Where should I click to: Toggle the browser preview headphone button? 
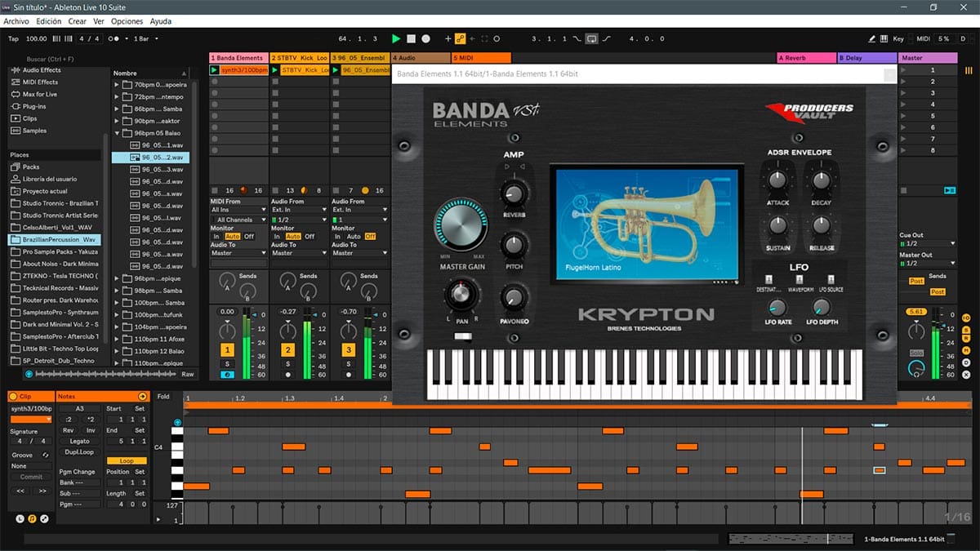tap(29, 374)
